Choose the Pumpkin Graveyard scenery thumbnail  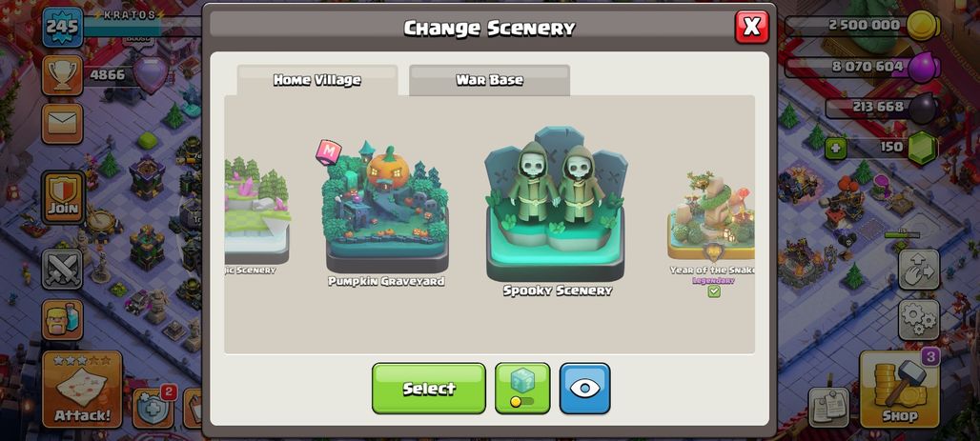[386, 210]
